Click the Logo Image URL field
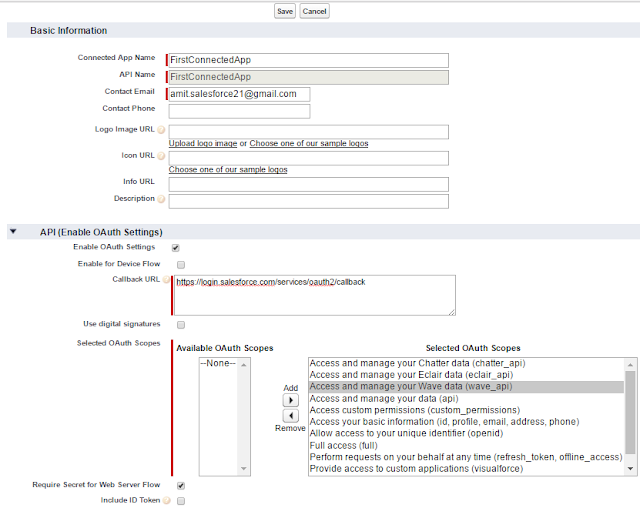This screenshot has height=508, width=640. [309, 132]
